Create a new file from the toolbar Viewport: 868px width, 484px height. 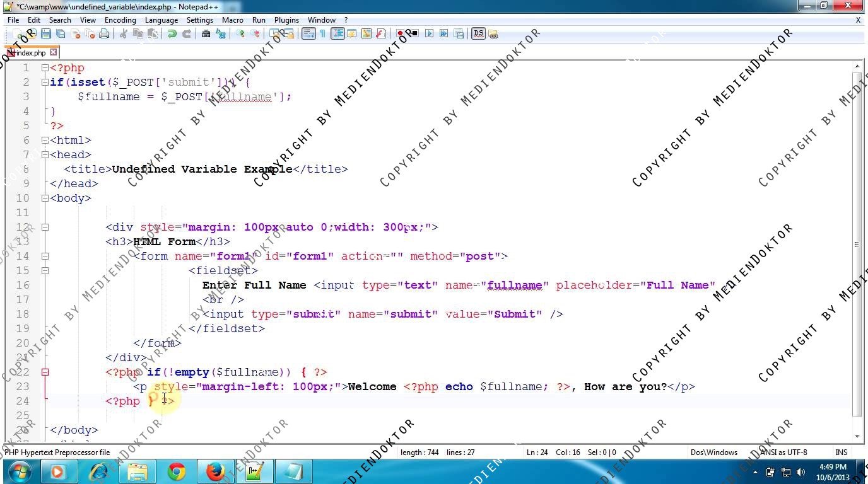pyautogui.click(x=17, y=34)
